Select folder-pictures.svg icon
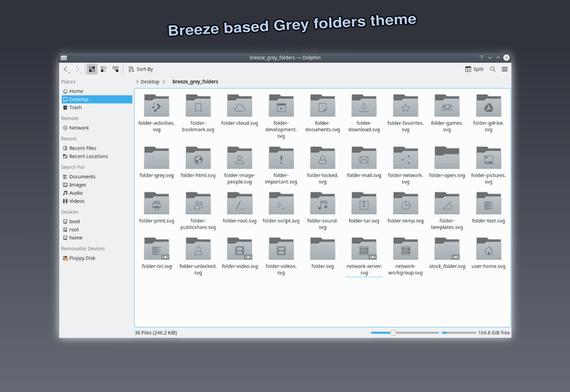570x392 pixels. coord(489,158)
